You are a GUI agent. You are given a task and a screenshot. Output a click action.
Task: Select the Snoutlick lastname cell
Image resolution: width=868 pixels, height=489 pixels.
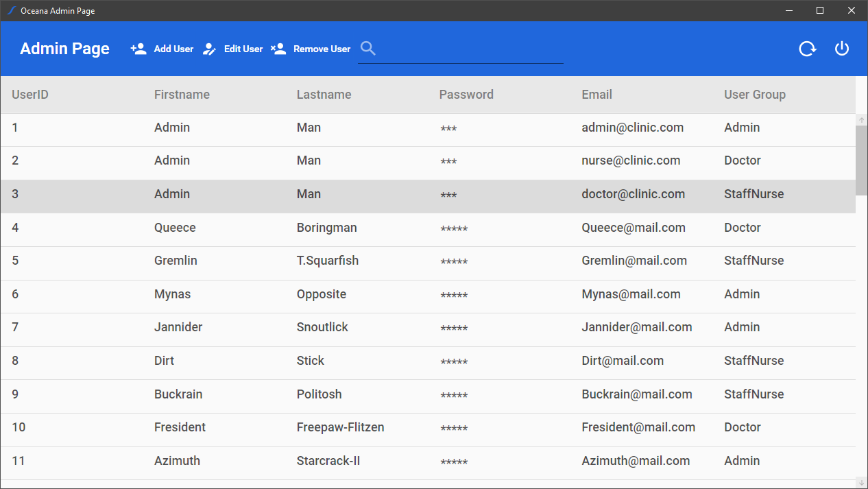[x=322, y=327]
